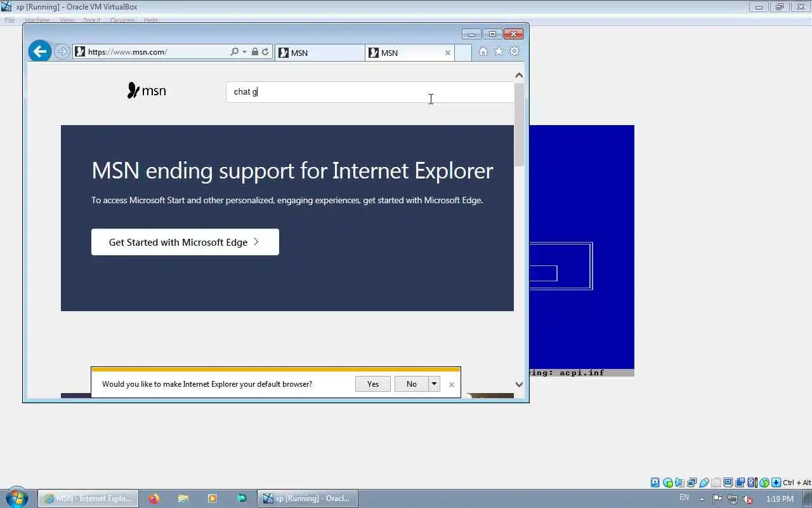Click VirtualBox recording indicator icon
Viewport: 812px width, 508px height.
tap(740, 483)
